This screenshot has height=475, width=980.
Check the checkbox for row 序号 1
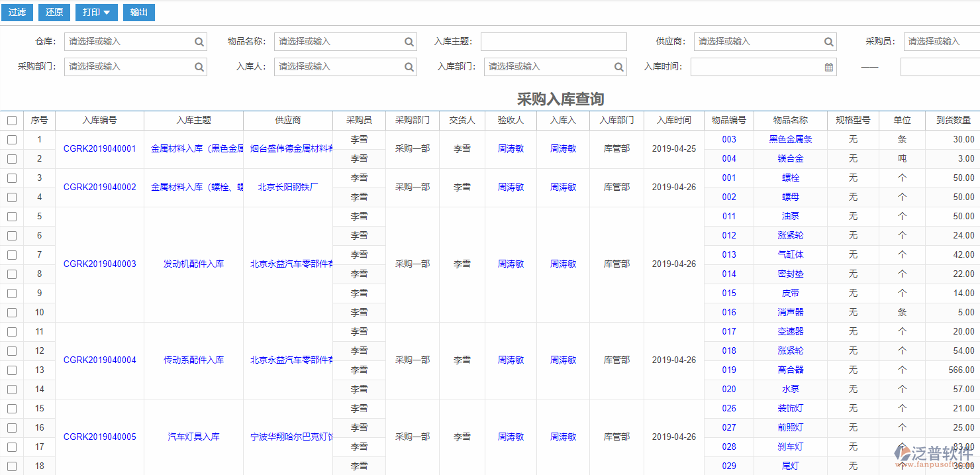pos(11,139)
